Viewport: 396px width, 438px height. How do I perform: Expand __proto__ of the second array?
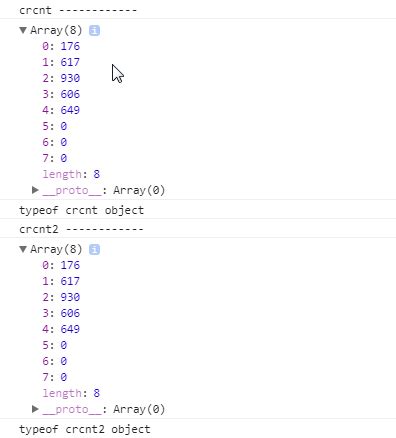tap(35, 409)
